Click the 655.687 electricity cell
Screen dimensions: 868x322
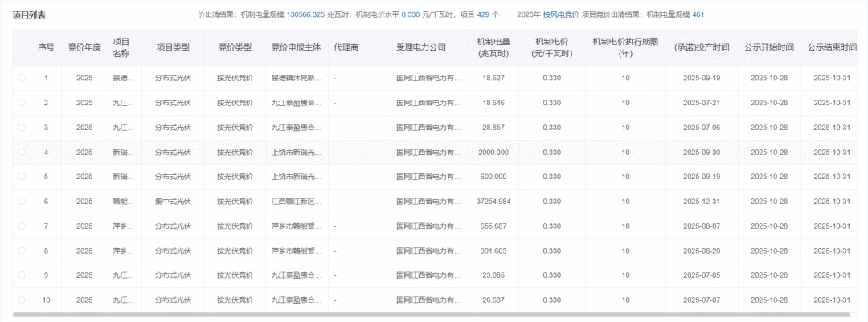pos(493,226)
